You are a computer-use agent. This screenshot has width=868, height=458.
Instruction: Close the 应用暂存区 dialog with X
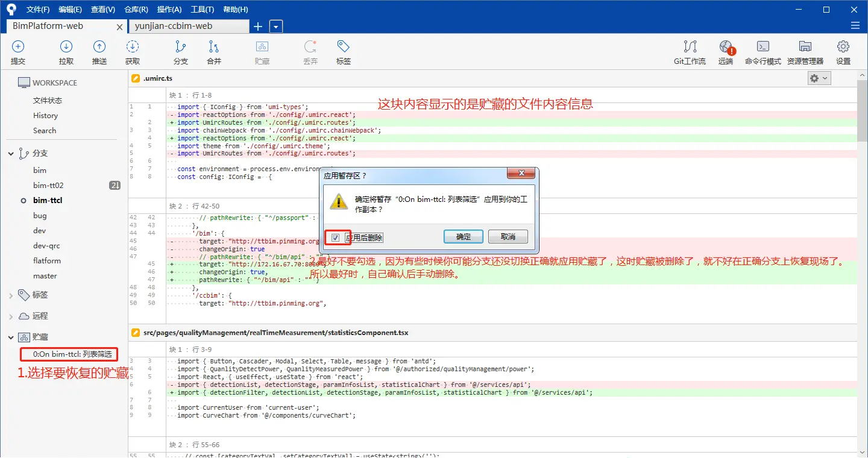click(521, 175)
